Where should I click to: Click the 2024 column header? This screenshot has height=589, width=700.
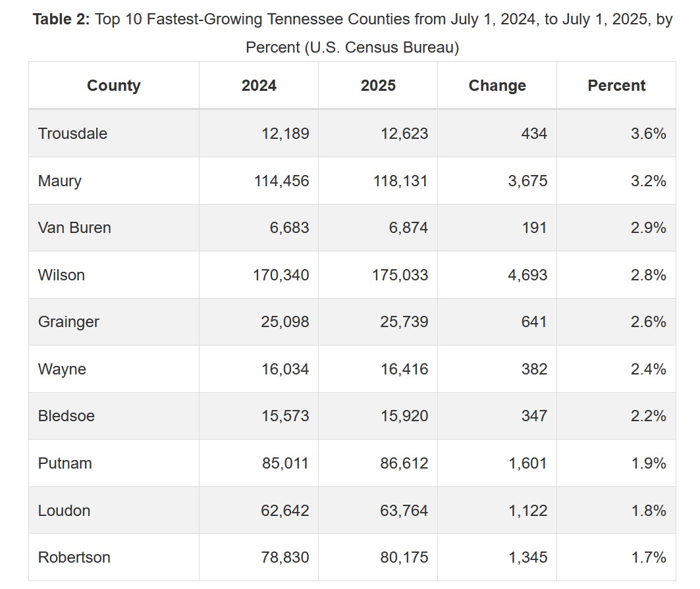point(259,86)
